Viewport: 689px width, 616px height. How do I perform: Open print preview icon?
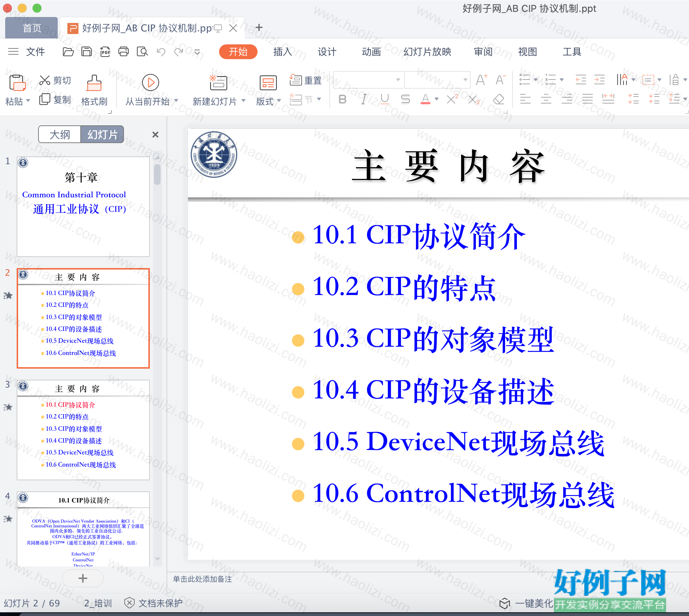(142, 52)
